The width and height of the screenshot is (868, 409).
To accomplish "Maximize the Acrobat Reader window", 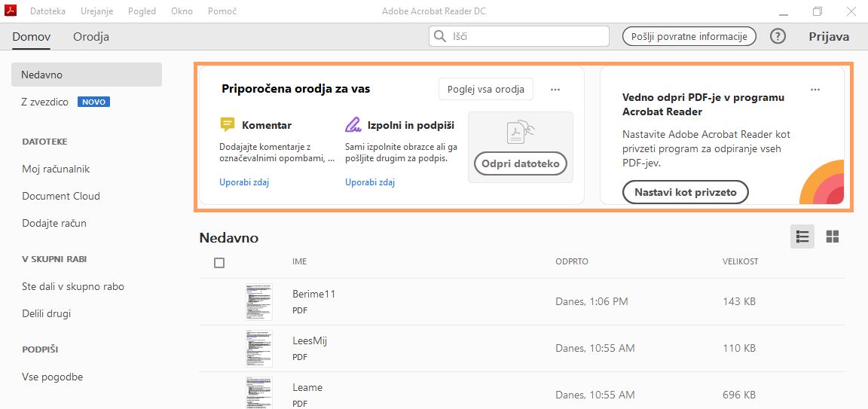I will pos(818,11).
